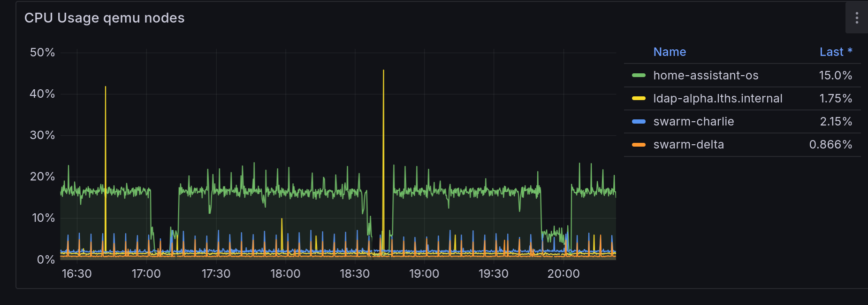Select the swarm-delta legend label
868x305 pixels.
tap(688, 144)
